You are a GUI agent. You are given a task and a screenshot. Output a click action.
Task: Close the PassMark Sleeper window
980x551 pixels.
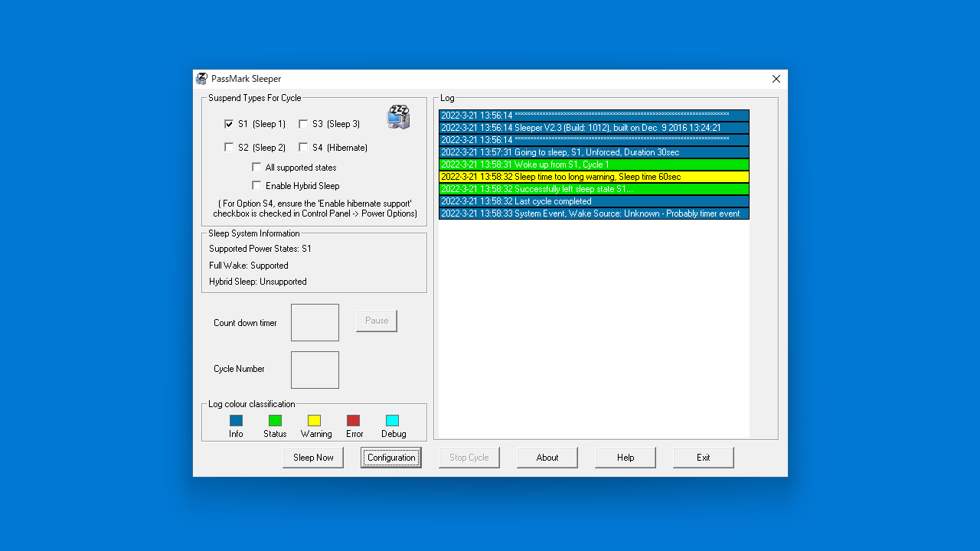point(776,79)
